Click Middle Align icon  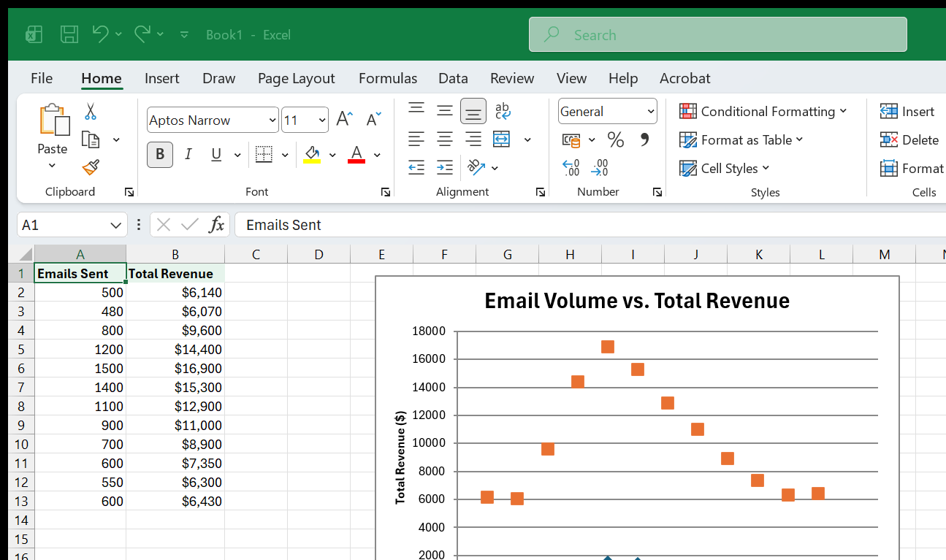pos(445,110)
